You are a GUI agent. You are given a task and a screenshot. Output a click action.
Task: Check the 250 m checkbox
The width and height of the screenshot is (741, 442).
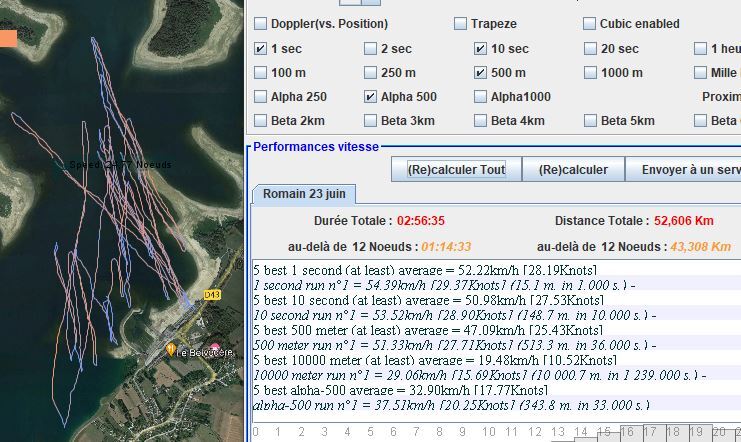coord(370,72)
